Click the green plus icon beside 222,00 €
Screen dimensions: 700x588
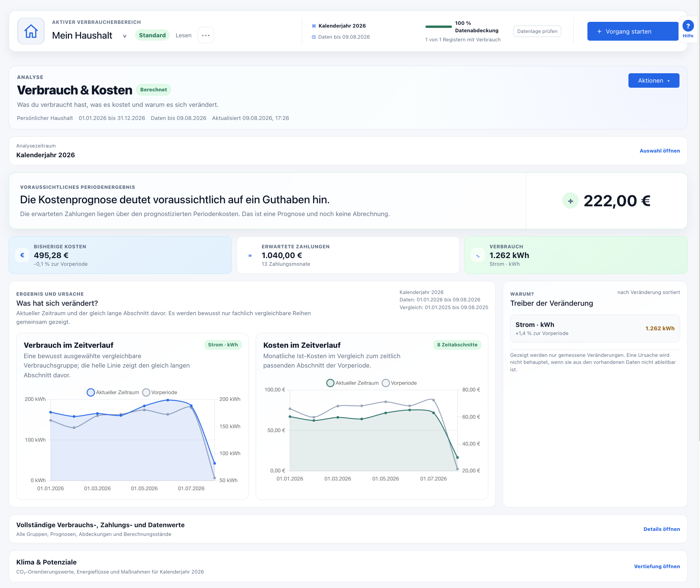[x=570, y=201]
